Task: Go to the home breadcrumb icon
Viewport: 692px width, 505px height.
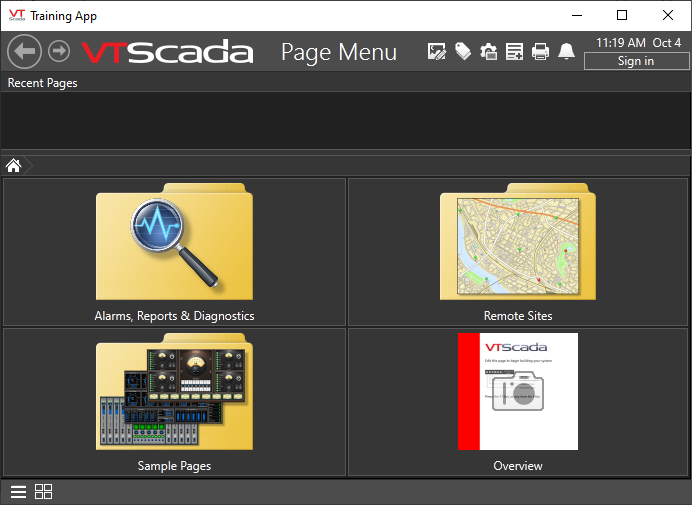Action: (x=14, y=165)
